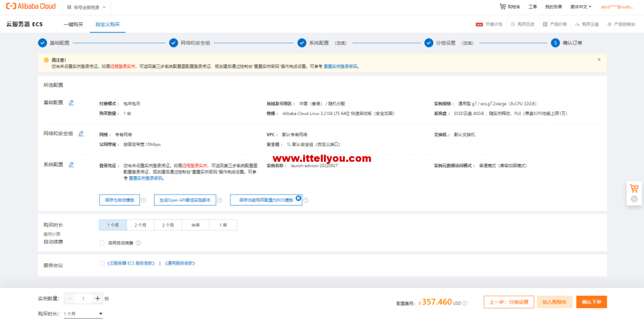
Task: Open 我的账单 in top menu
Action: [554, 7]
